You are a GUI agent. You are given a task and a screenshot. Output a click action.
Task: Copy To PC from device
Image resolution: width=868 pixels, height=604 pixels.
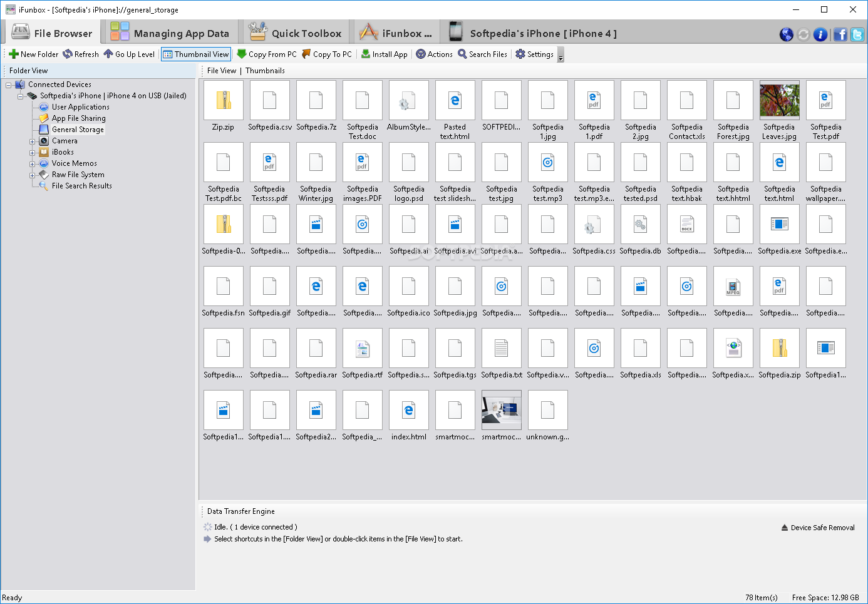(x=327, y=54)
